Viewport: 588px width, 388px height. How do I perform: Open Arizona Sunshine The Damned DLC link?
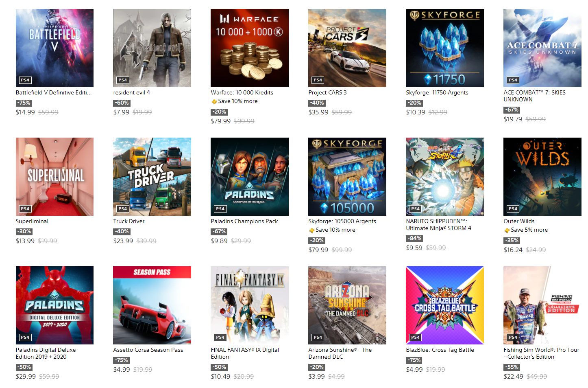point(340,353)
